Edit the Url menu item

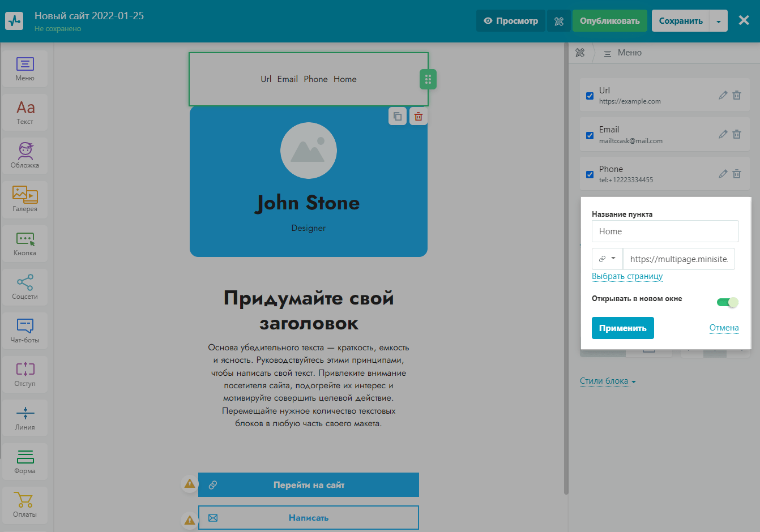(723, 95)
